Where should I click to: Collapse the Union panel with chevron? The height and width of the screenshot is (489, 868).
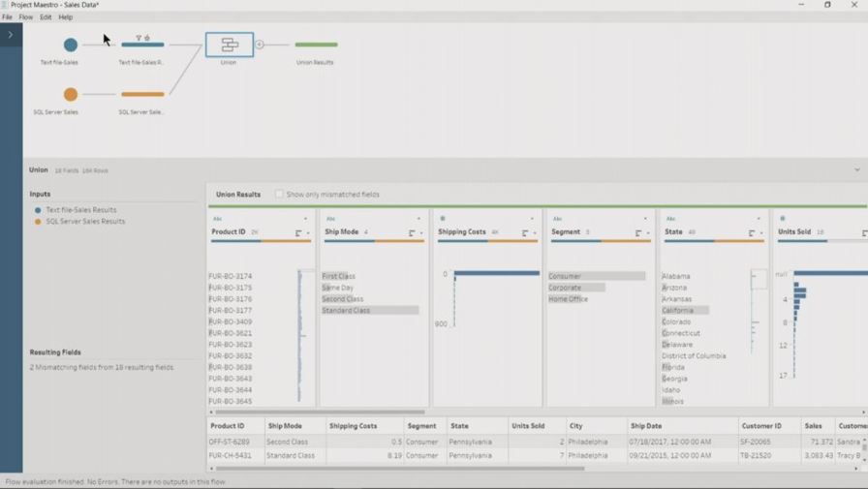pyautogui.click(x=856, y=170)
